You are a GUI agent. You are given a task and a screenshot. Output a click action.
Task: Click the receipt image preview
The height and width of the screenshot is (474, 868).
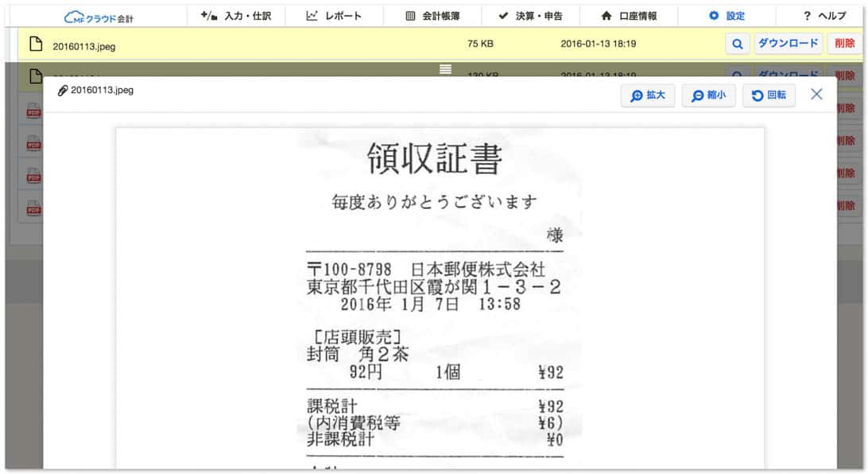coord(440,299)
